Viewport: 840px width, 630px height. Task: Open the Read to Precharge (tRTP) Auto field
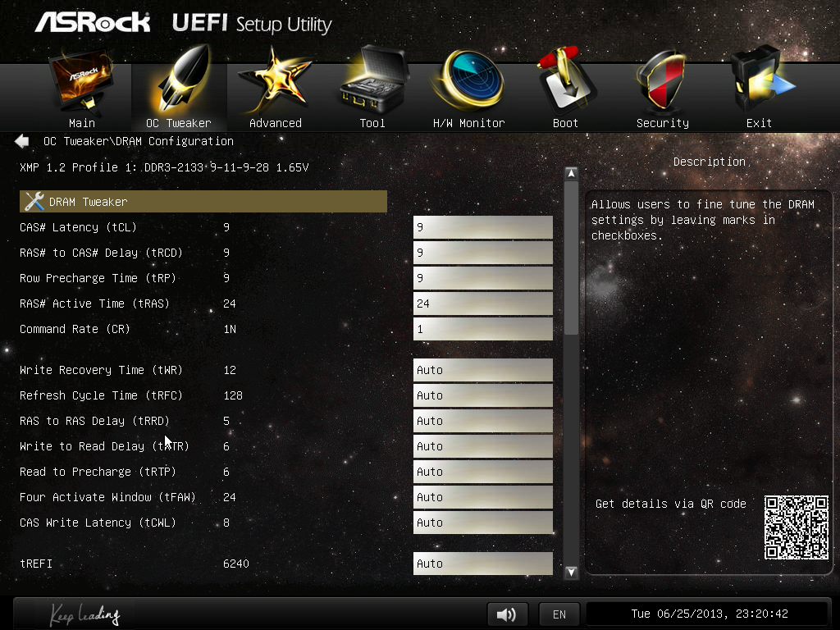(482, 472)
